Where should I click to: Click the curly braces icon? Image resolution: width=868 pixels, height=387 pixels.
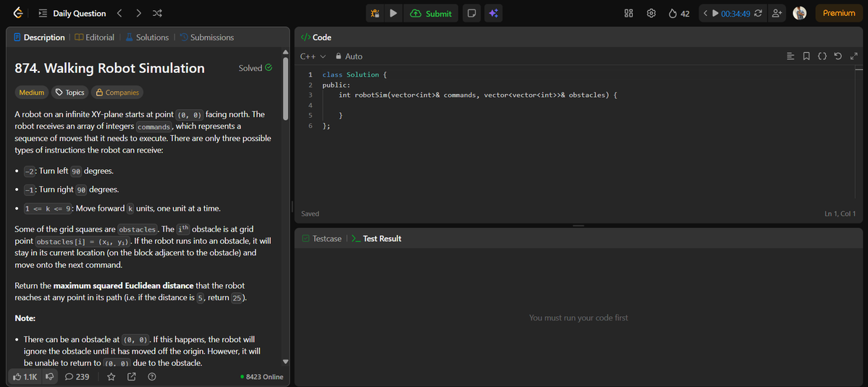click(x=822, y=56)
